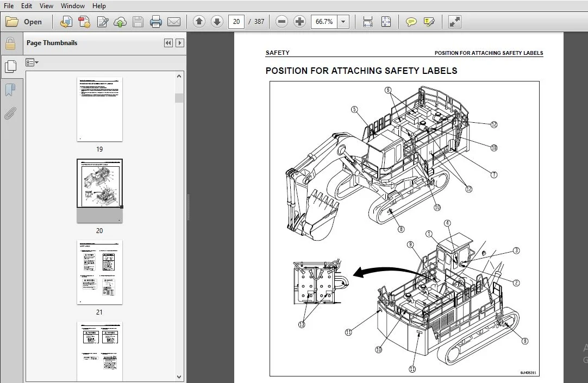Click the Upload to cloud icon
The height and width of the screenshot is (383, 588).
pos(121,22)
